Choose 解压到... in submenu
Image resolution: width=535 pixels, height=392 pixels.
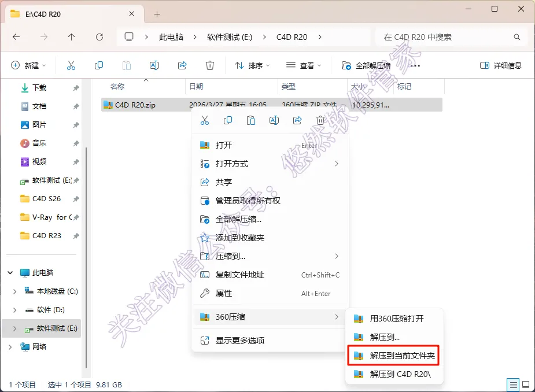click(x=394, y=338)
